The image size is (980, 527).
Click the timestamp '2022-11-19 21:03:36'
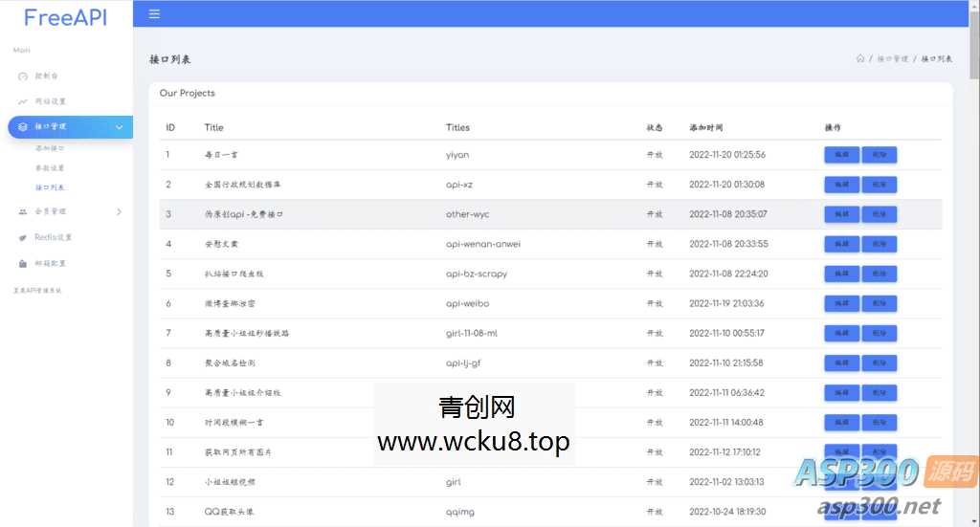(x=727, y=303)
